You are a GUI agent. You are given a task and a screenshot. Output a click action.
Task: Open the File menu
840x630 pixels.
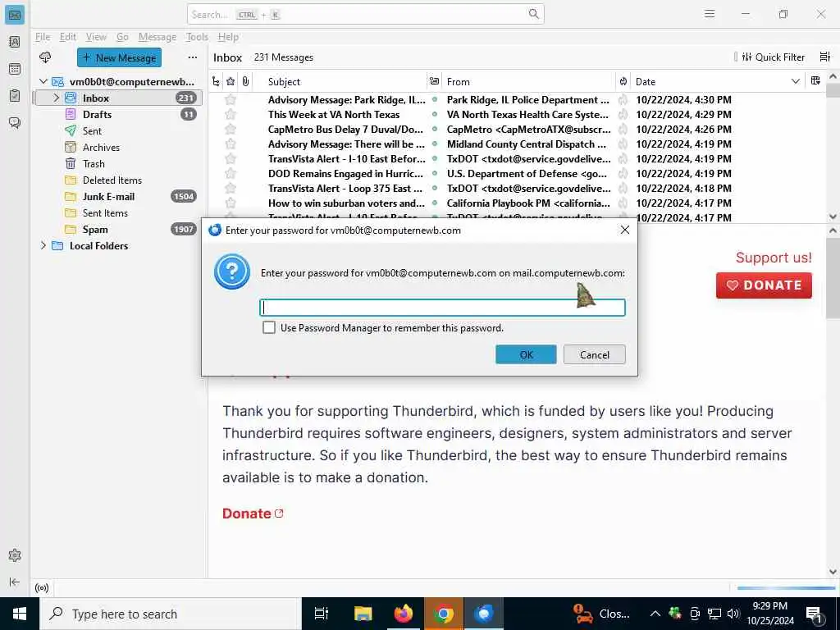pos(43,37)
